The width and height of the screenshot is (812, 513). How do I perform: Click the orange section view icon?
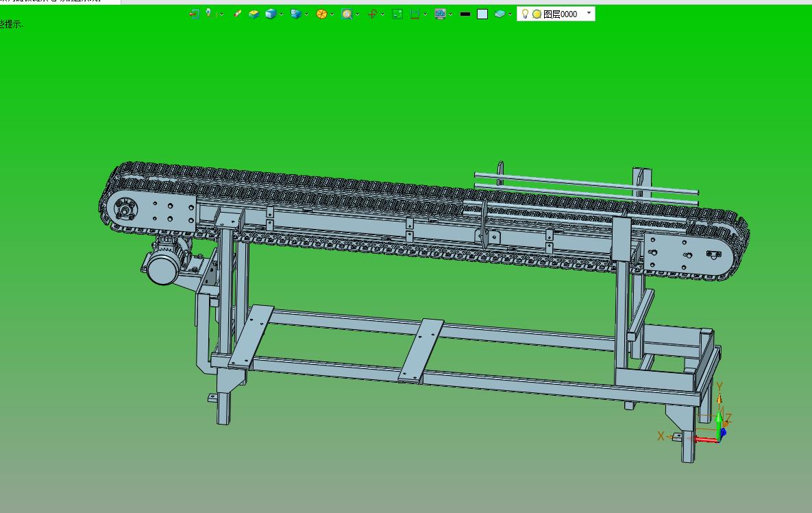pos(321,14)
